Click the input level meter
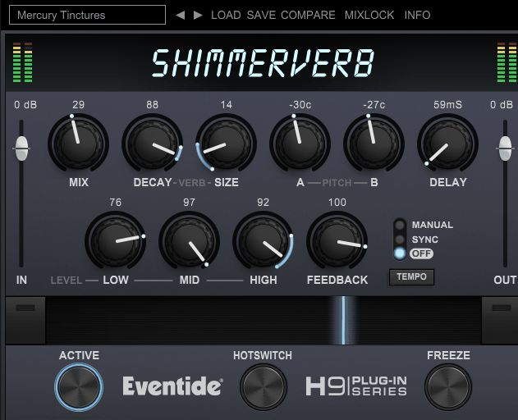 coord(22,62)
